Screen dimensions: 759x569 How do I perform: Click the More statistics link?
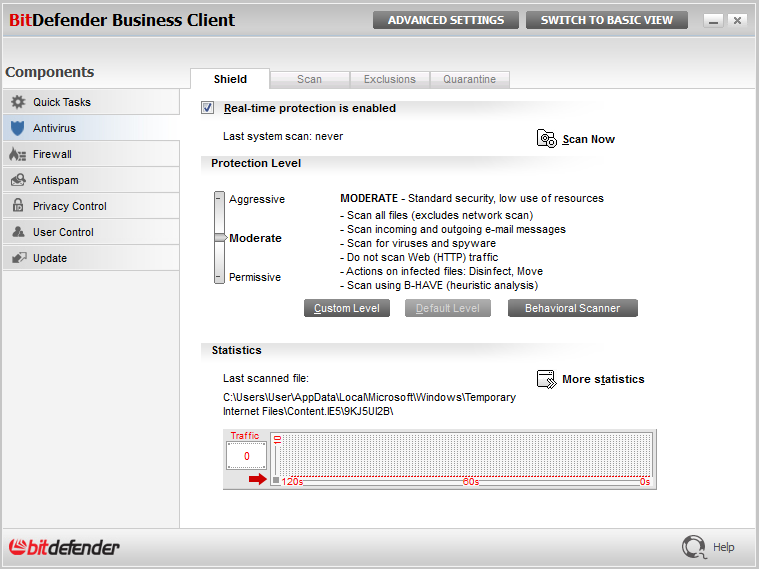[x=603, y=379]
